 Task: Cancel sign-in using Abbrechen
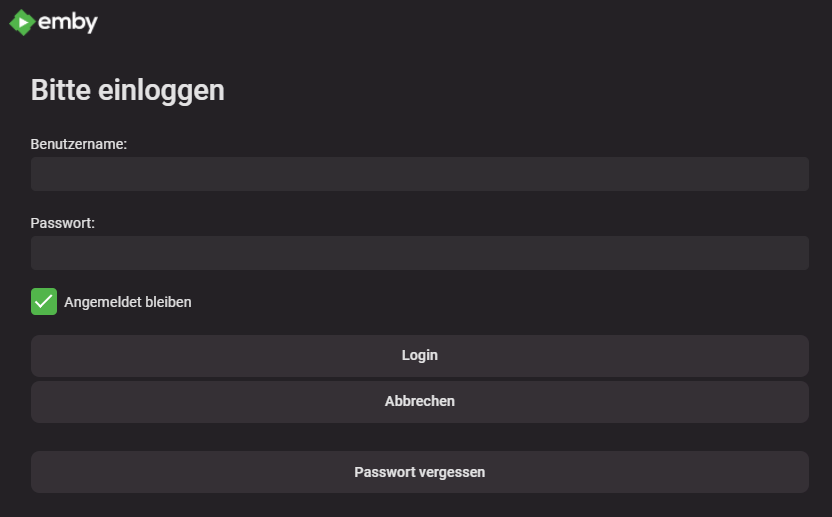[420, 402]
